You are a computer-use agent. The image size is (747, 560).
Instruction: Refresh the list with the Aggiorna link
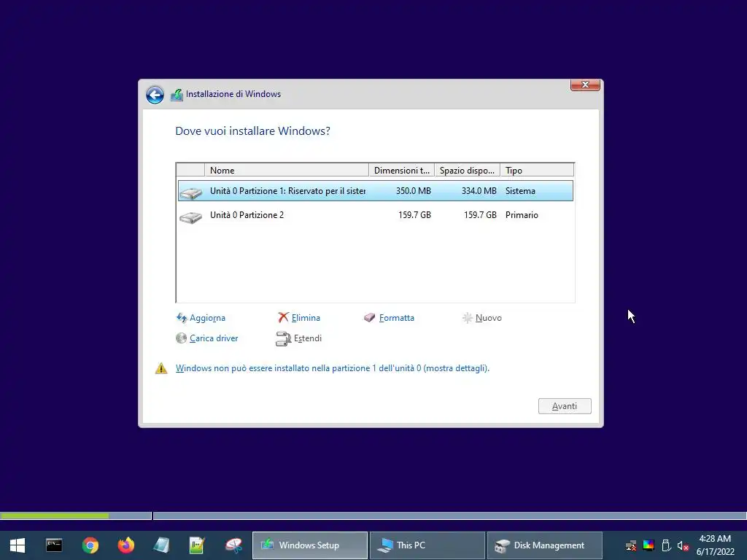pos(207,318)
